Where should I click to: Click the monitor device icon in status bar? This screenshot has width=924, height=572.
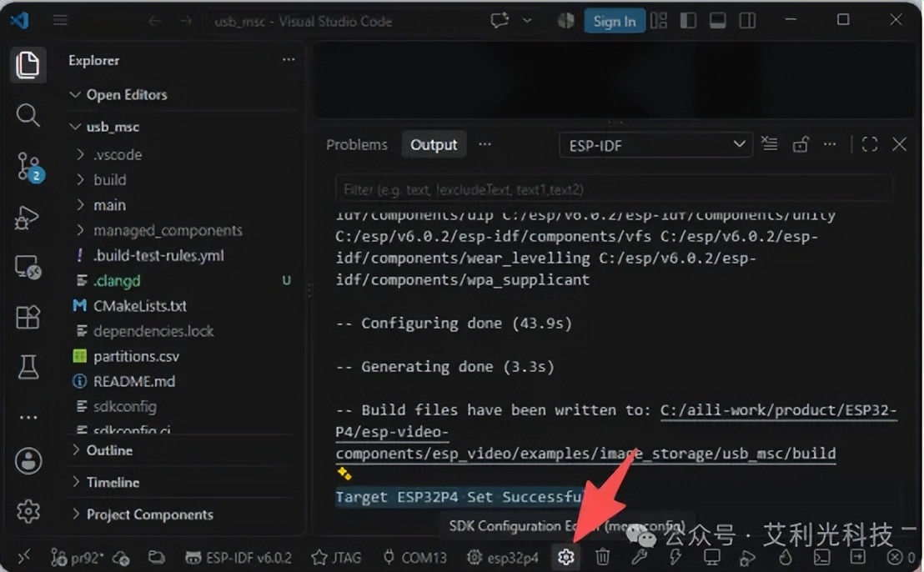coord(712,557)
